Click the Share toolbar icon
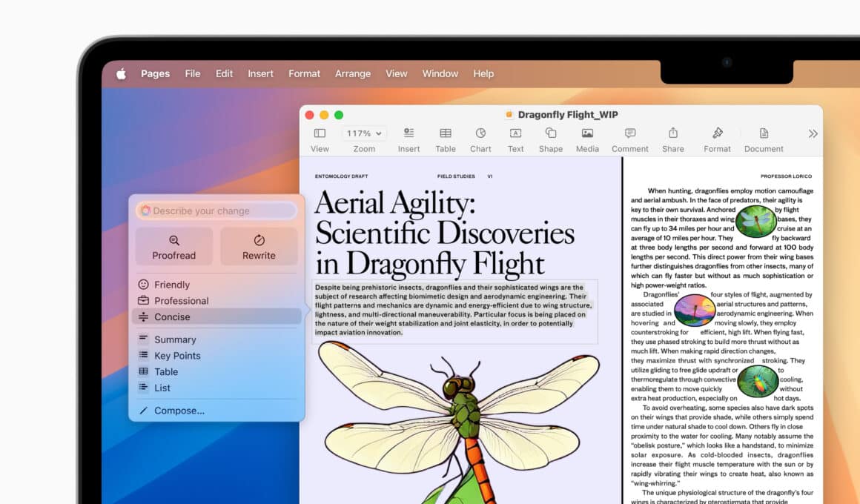Image resolution: width=860 pixels, height=504 pixels. (x=673, y=133)
